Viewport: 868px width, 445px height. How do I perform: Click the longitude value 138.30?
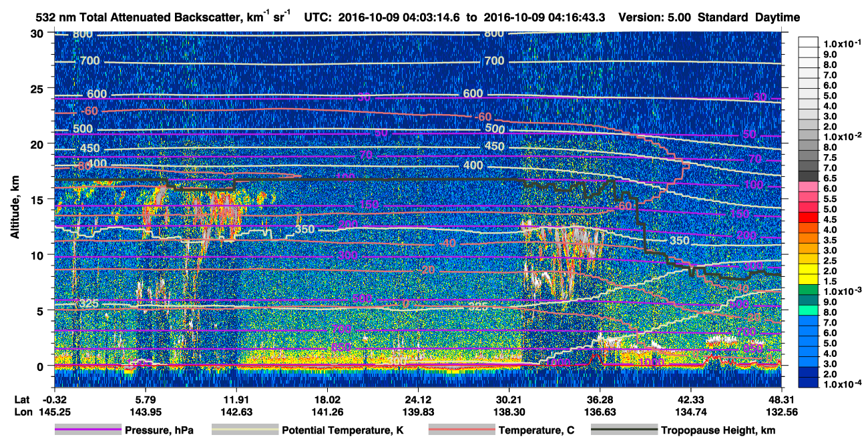[509, 412]
